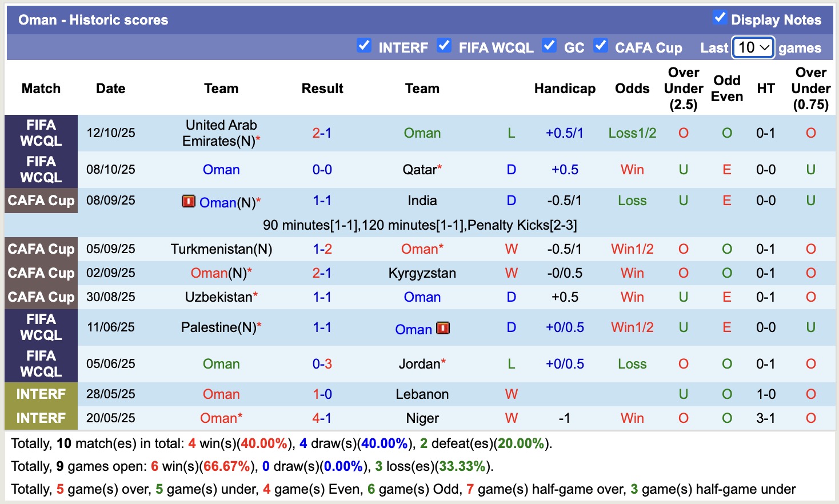Open the United Arab Emirates team link
839x504 pixels.
(221, 133)
